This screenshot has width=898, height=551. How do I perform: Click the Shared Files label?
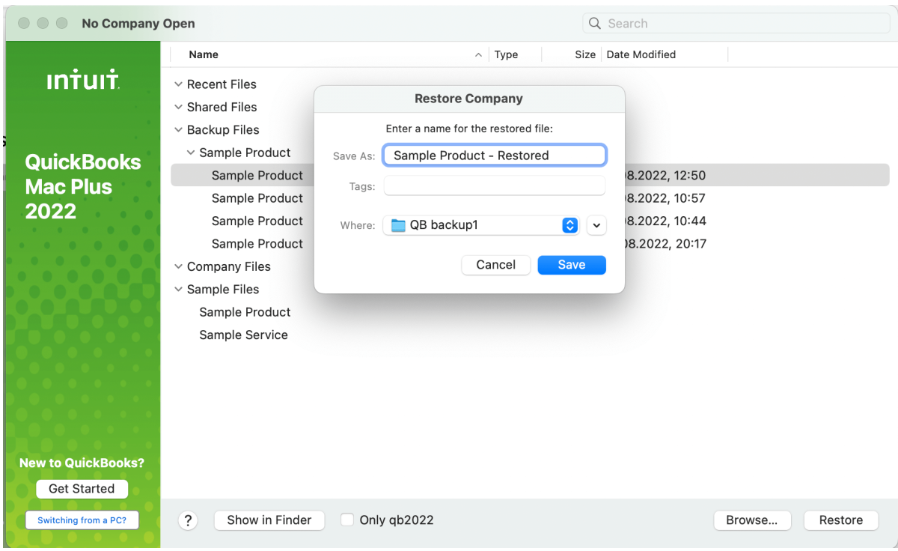pos(222,107)
